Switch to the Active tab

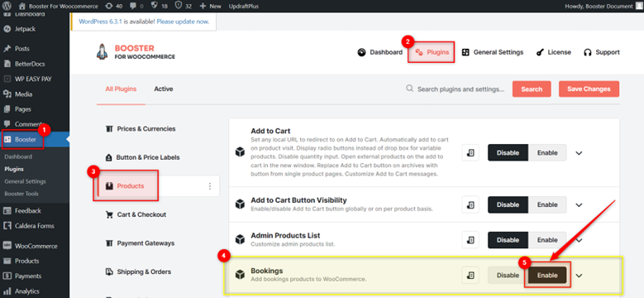coord(164,89)
